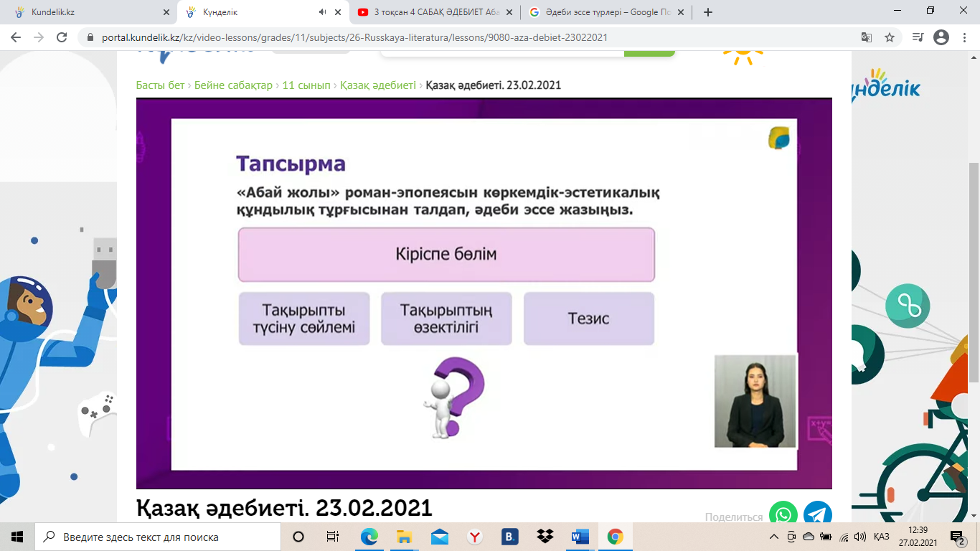The image size is (980, 551).
Task: Open the Chrome three-dot menu
Action: (963, 38)
